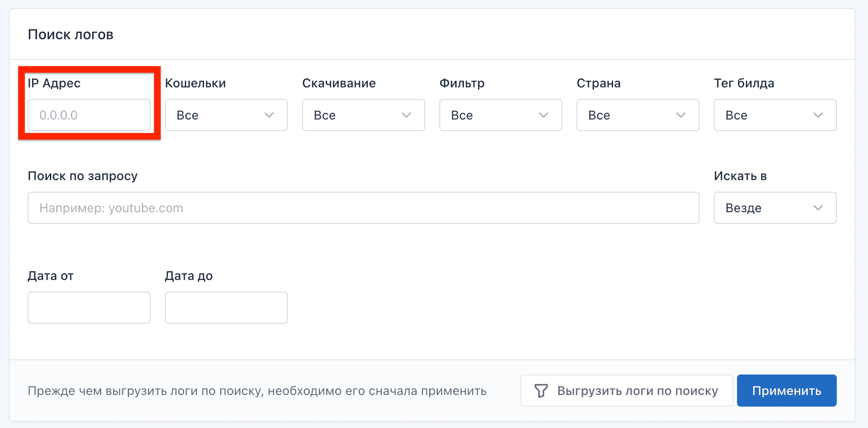Select the Дата от date field
The width and height of the screenshot is (868, 428).
click(x=89, y=308)
